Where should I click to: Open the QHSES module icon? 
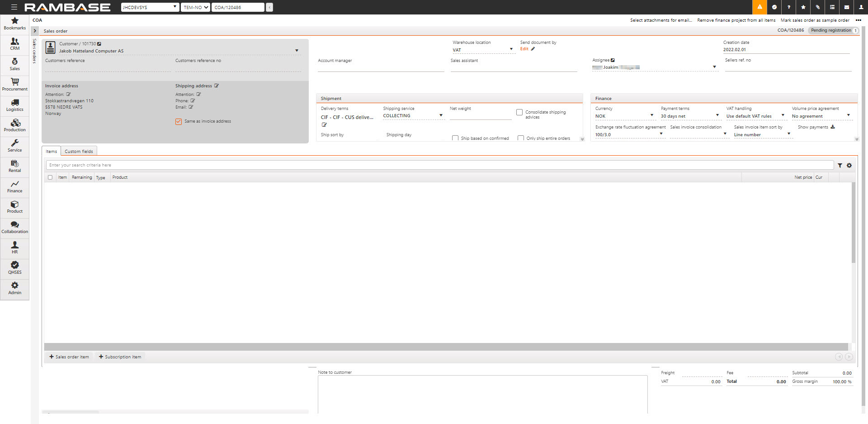coord(15,267)
